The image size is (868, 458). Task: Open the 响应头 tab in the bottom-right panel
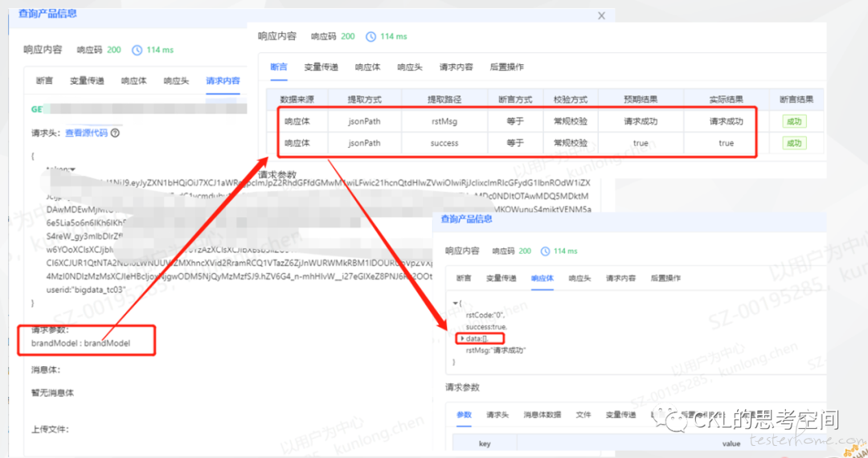coord(579,278)
